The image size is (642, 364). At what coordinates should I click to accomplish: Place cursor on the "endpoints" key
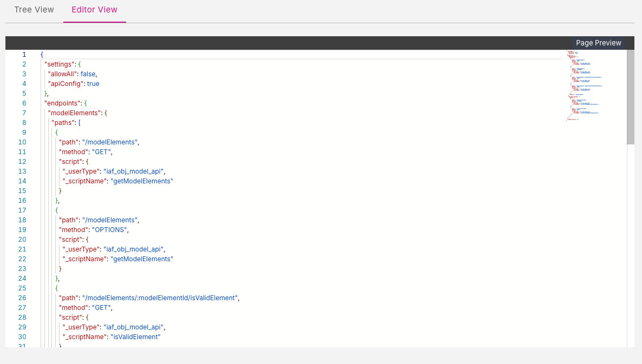click(x=62, y=103)
